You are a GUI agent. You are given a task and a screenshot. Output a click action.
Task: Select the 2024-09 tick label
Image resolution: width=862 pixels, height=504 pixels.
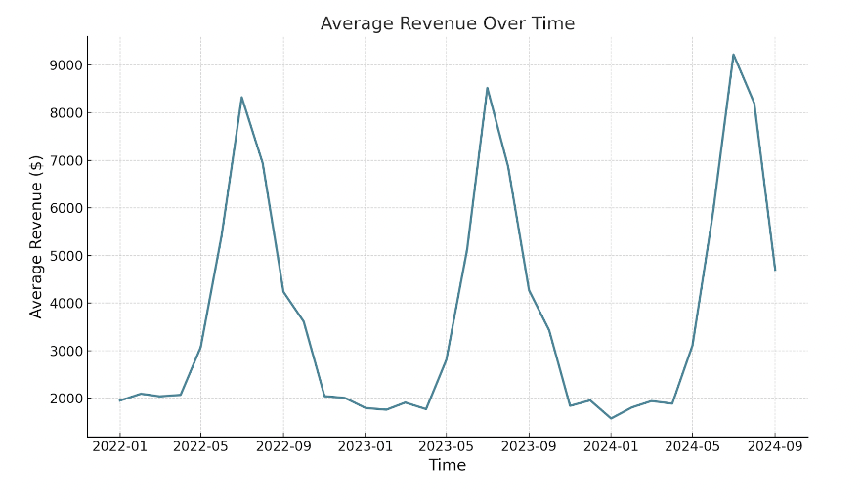coord(775,447)
